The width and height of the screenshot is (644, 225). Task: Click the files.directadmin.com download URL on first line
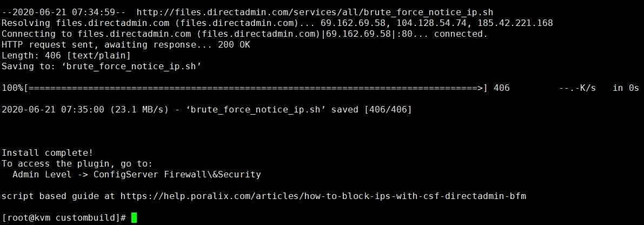tap(315, 12)
